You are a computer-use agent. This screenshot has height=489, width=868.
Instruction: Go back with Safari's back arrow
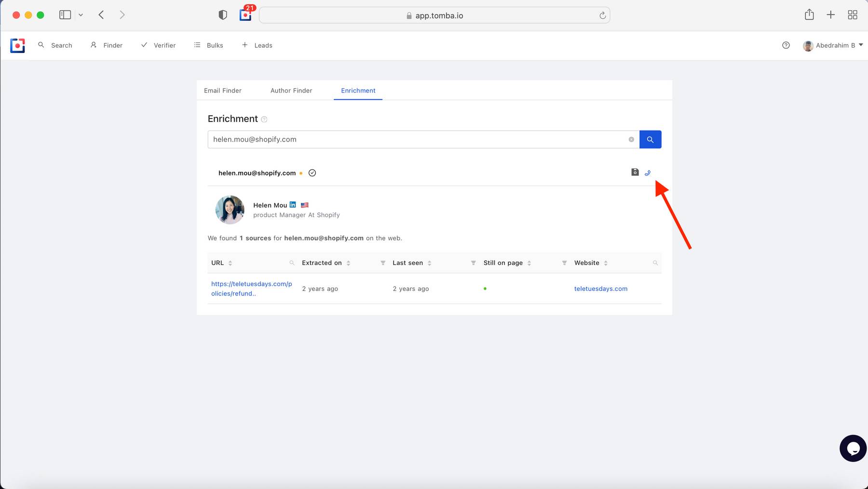click(101, 15)
